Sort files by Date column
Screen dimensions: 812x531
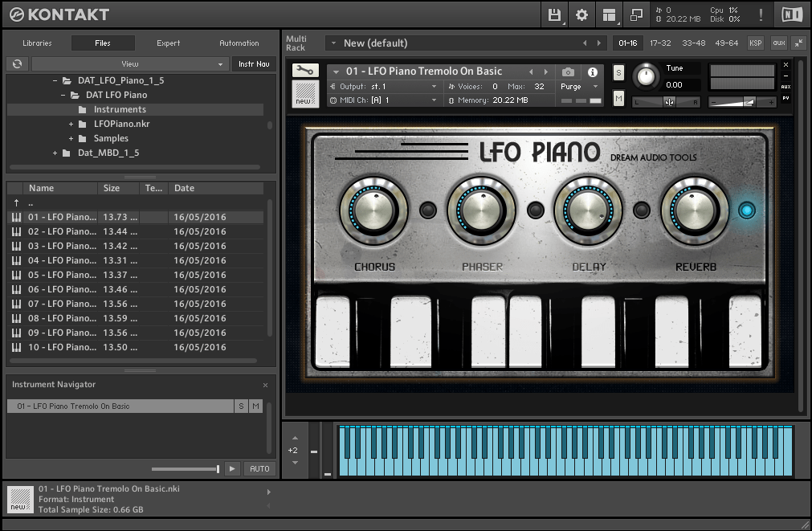[216, 188]
